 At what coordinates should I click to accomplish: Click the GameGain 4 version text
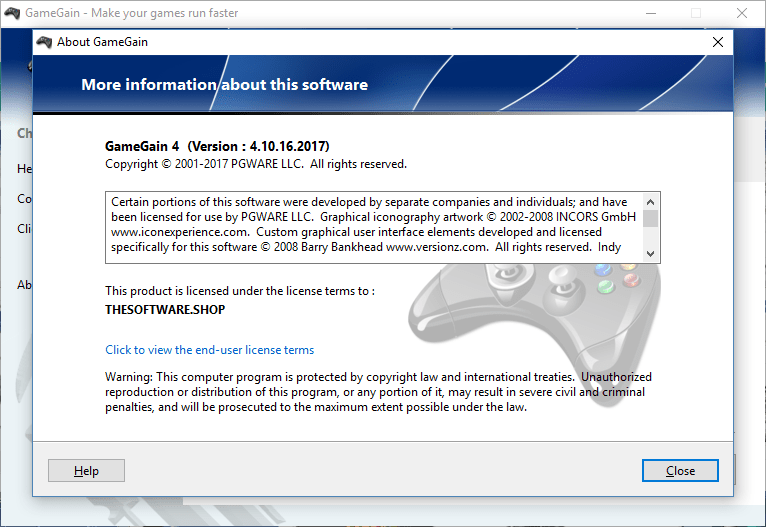[217, 146]
